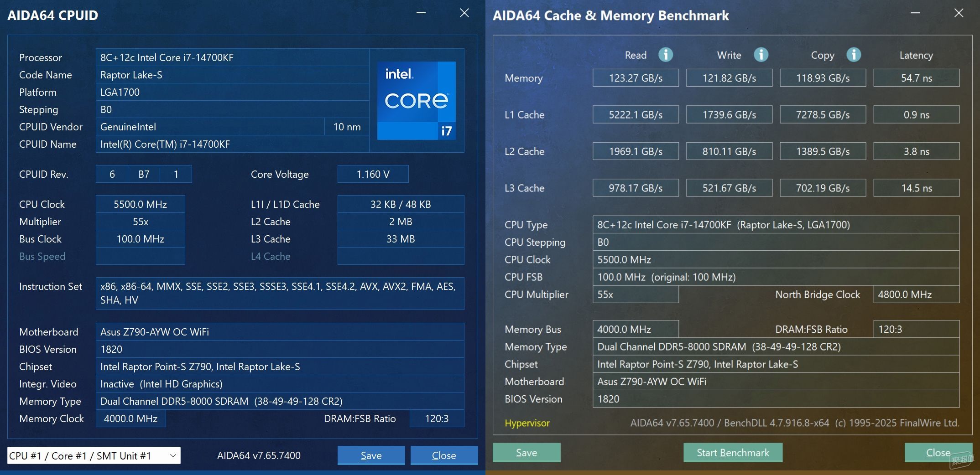
Task: Click the 10 nm process value
Action: click(x=347, y=127)
